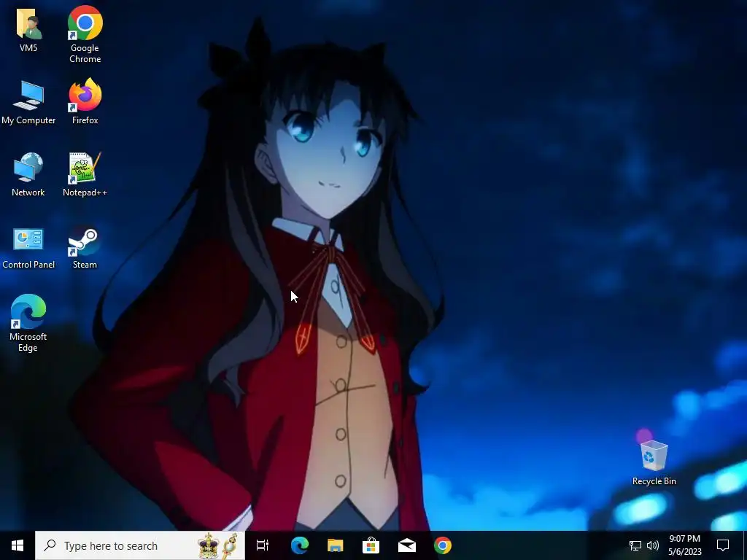Select the Network desktop icon
The image size is (747, 560).
[x=28, y=174]
